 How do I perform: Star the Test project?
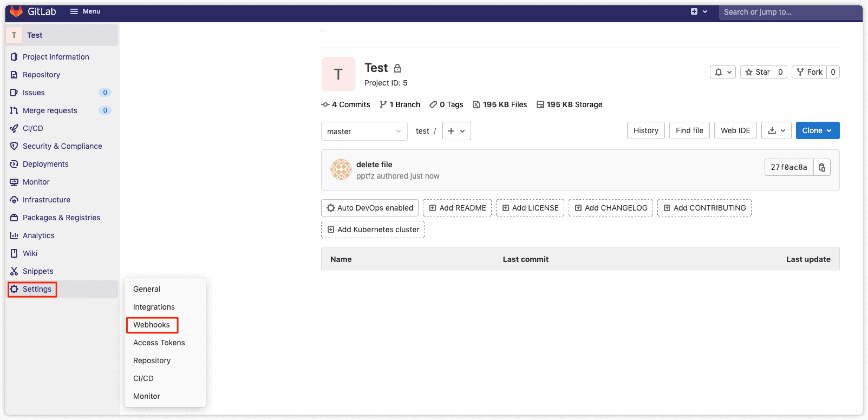point(757,72)
